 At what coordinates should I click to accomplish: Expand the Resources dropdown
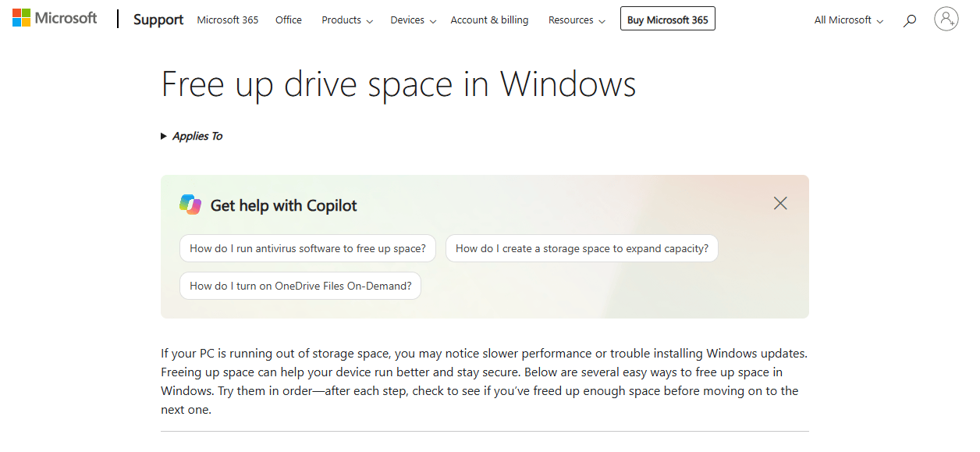tap(577, 20)
